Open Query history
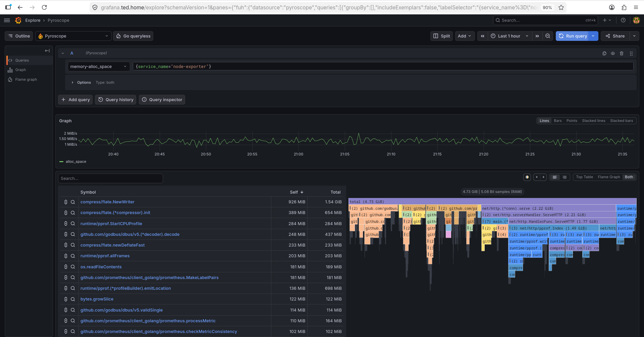This screenshot has width=644, height=337. [x=116, y=100]
